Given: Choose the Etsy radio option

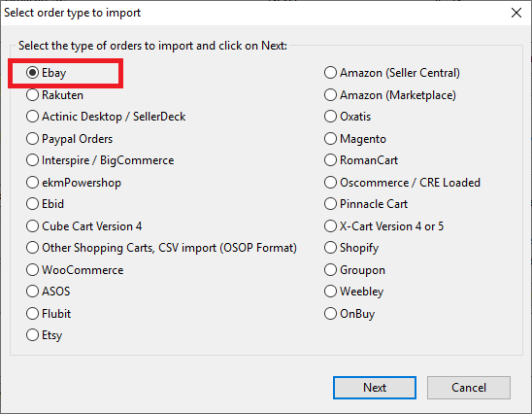Looking at the screenshot, I should (x=44, y=335).
